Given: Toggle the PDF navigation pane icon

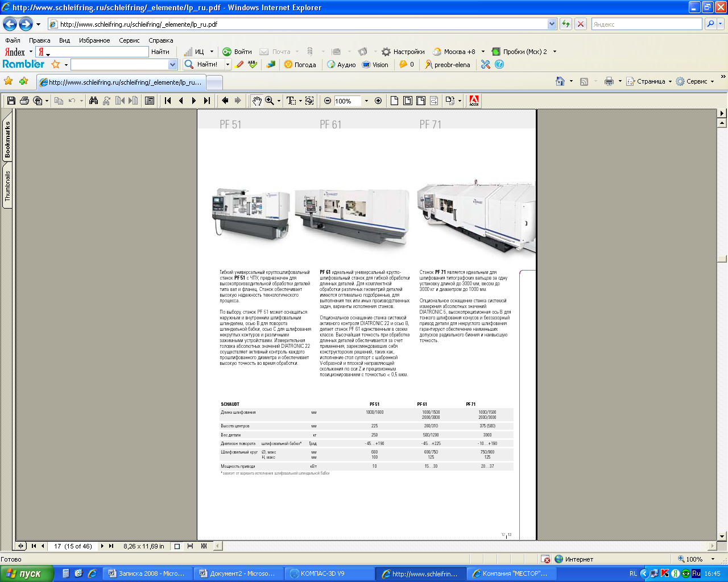Looking at the screenshot, I should click(x=150, y=101).
